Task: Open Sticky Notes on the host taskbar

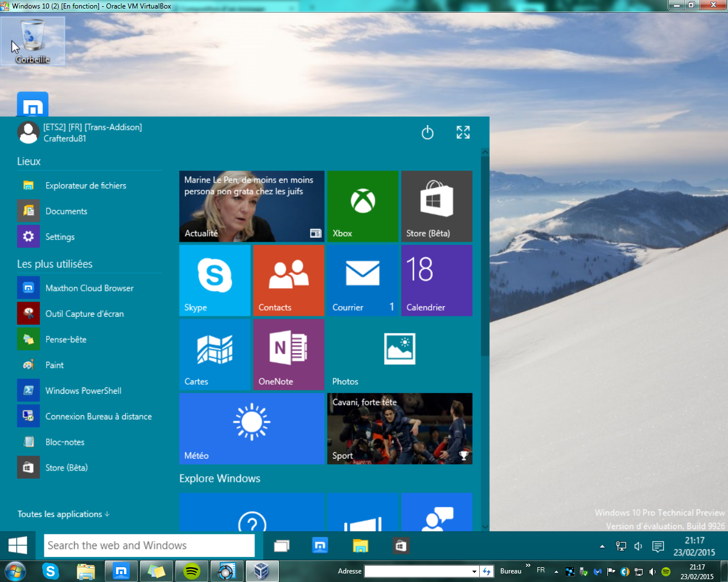Action: (x=157, y=571)
